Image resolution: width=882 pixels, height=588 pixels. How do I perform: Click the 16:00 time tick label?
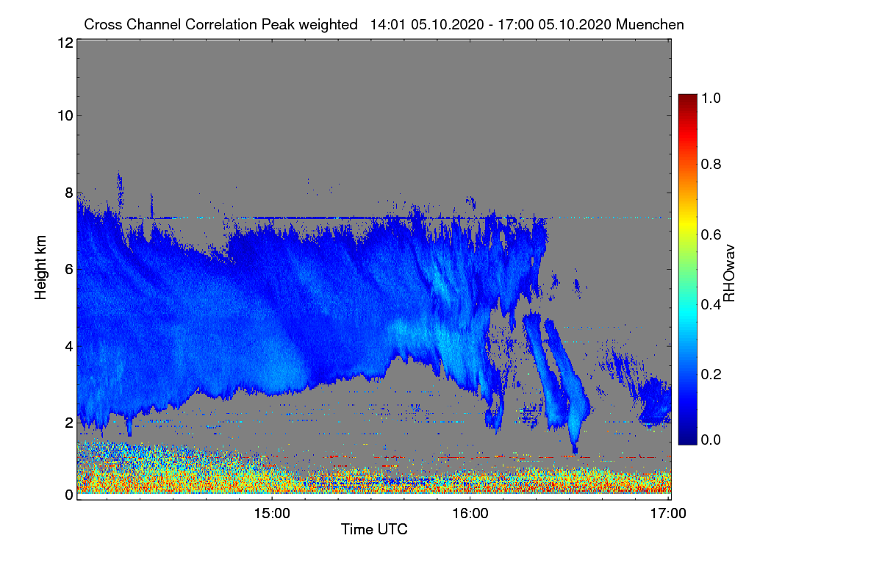[x=470, y=514]
